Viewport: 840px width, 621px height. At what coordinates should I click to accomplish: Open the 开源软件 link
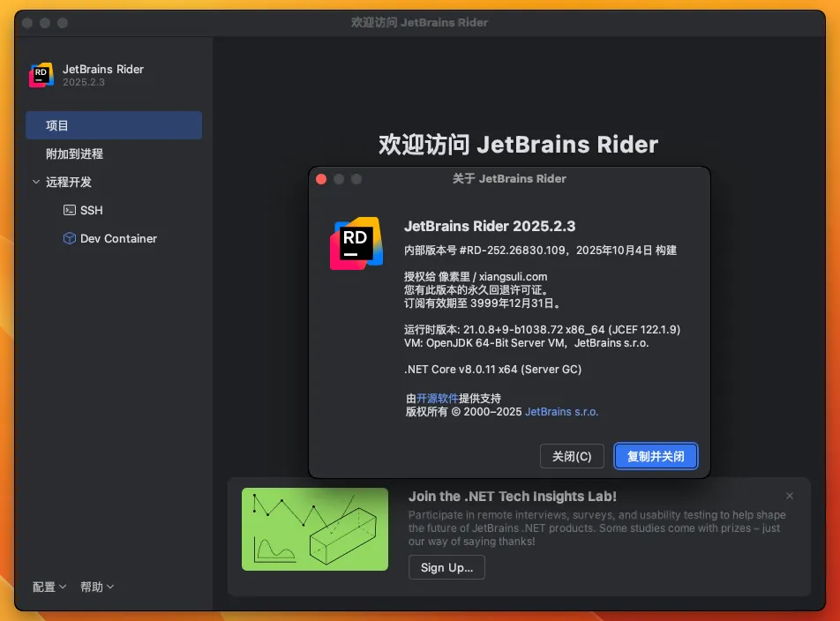pyautogui.click(x=438, y=399)
